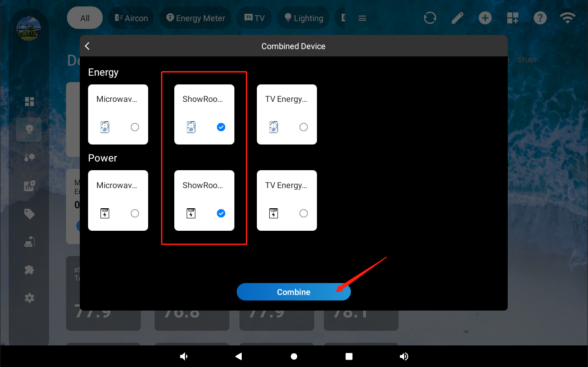Select the Energy Meter category tab
588x367 pixels.
195,18
